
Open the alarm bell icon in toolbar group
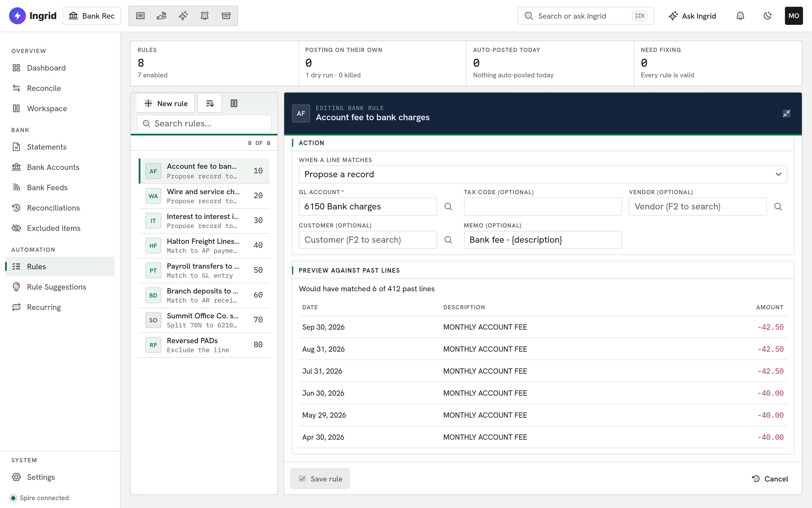point(205,16)
